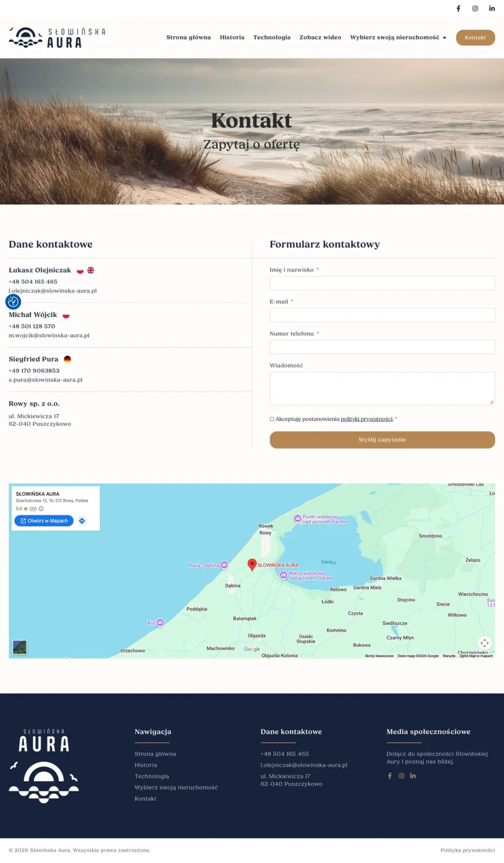The image size is (504, 863).
Task: Open Technologia in the top navigation
Action: pyautogui.click(x=272, y=37)
